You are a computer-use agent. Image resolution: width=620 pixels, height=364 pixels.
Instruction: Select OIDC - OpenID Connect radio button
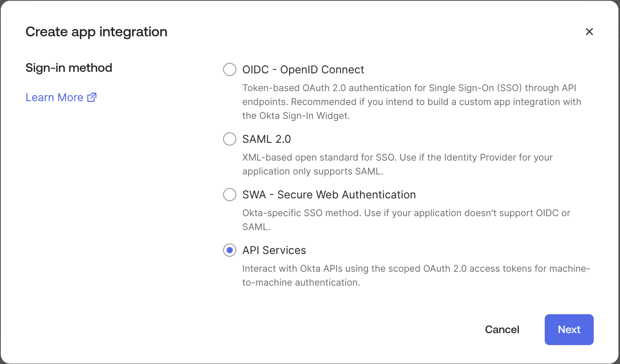pyautogui.click(x=230, y=69)
